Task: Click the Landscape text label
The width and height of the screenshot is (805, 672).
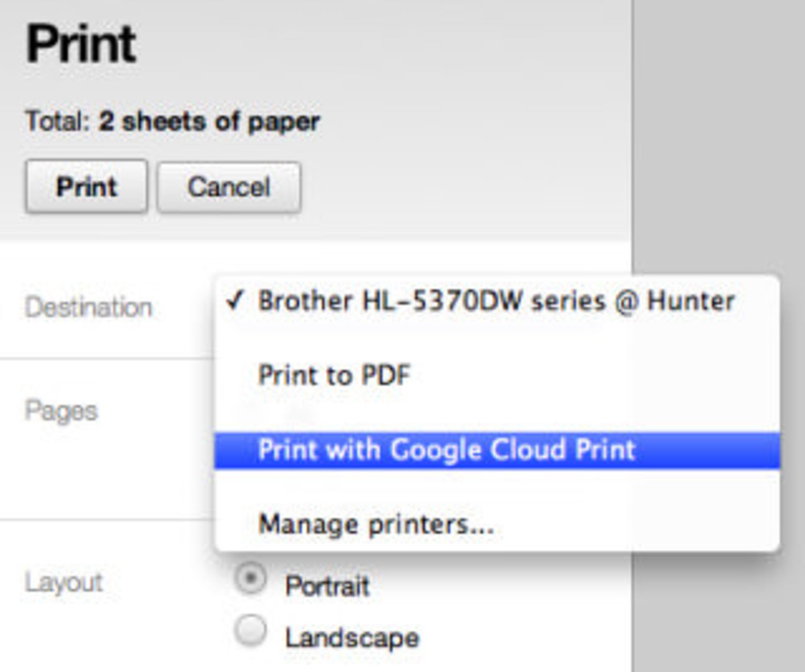Action: 352,638
